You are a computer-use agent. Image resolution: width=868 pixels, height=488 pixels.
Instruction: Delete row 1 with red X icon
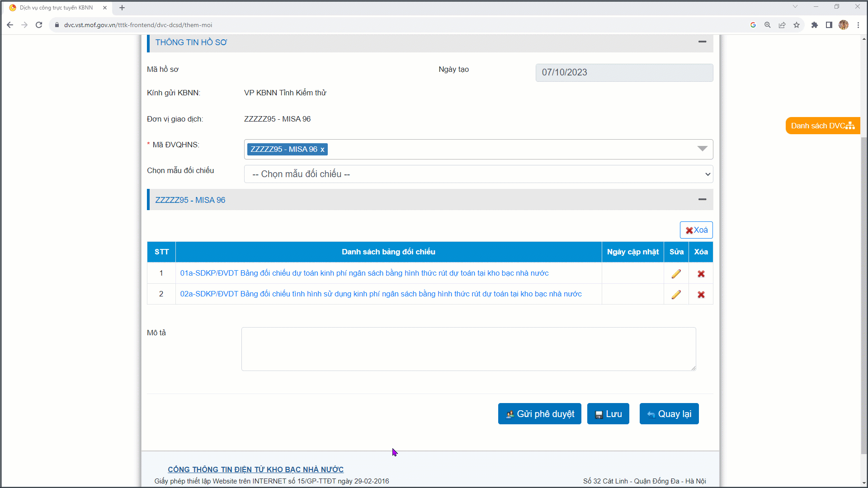(701, 274)
